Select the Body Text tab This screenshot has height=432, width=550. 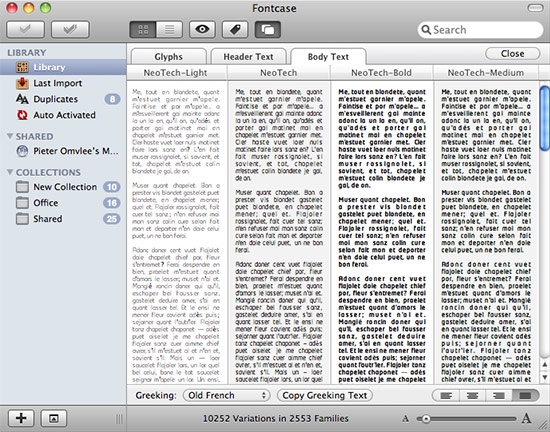click(x=328, y=56)
